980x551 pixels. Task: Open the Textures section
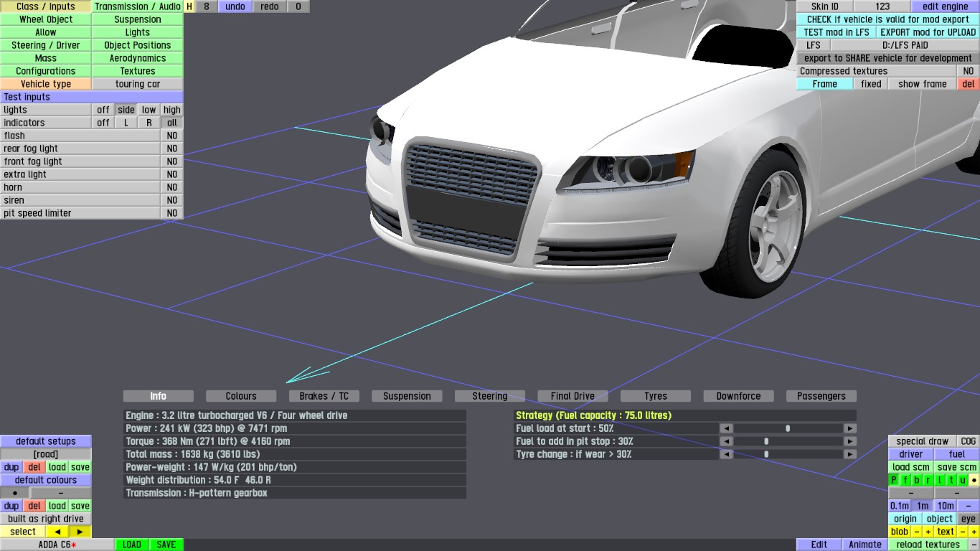[x=138, y=71]
